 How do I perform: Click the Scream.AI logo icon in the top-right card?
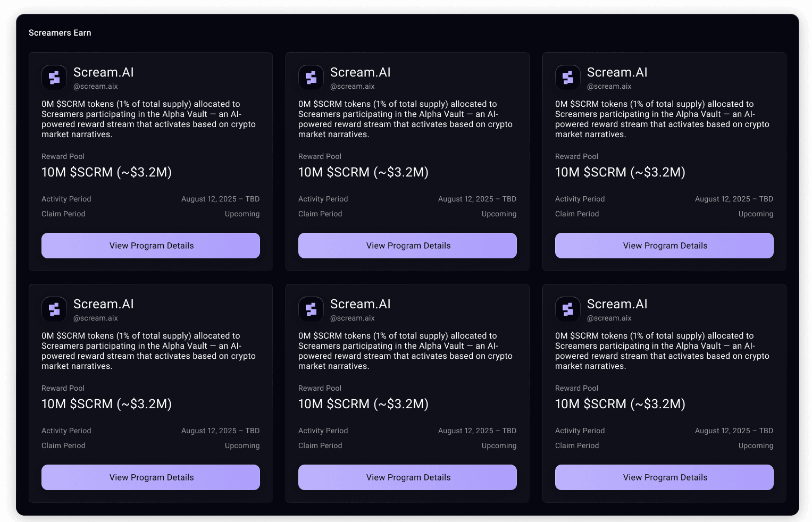coord(568,78)
